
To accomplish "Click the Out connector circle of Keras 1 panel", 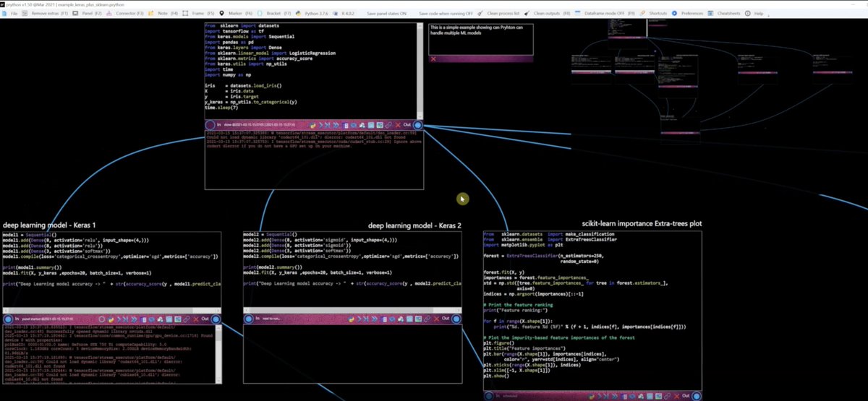I will [x=215, y=319].
